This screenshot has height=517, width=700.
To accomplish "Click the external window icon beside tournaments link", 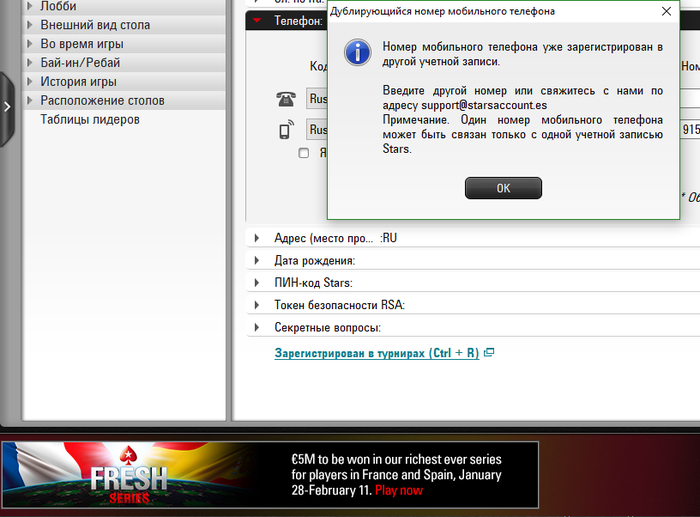I will (489, 353).
